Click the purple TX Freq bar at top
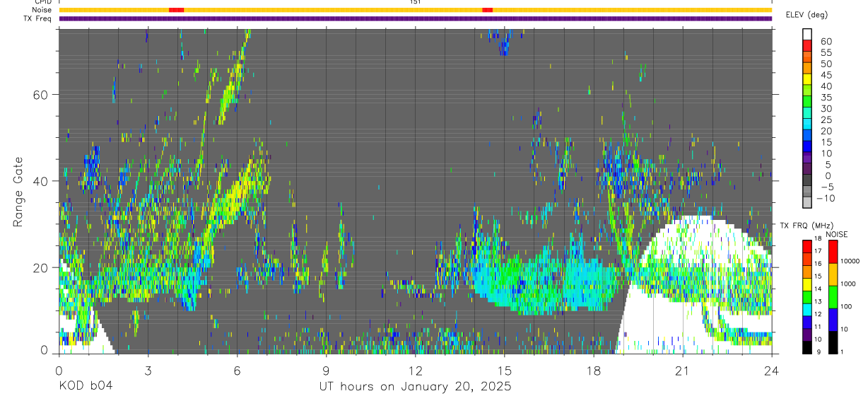Screen dimensions: 868x401 416,18
